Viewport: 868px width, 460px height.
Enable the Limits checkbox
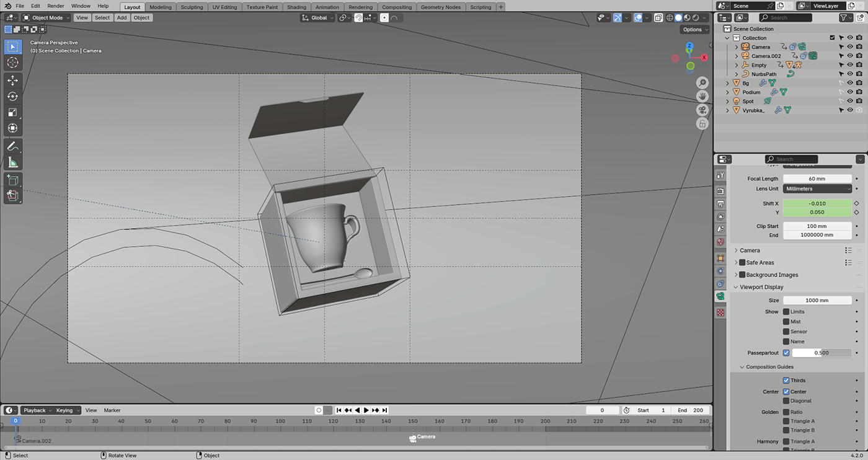point(786,312)
